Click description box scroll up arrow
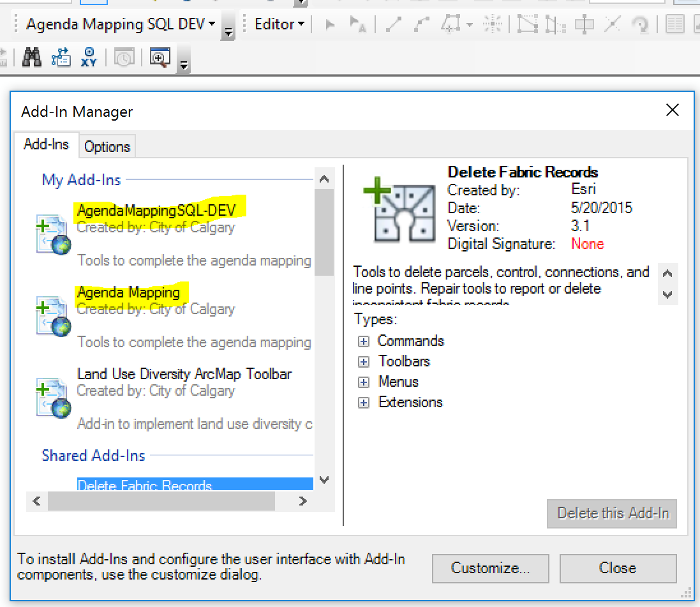This screenshot has height=607, width=700. [x=667, y=273]
